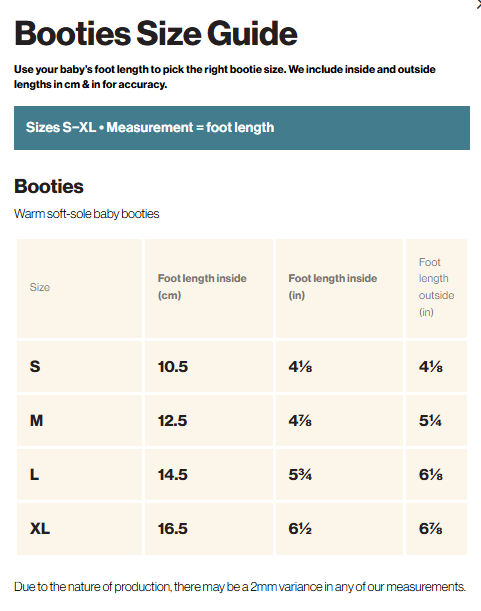Image resolution: width=481 pixels, height=611 pixels.
Task: Click the 10.5 cm cell
Action: click(209, 367)
